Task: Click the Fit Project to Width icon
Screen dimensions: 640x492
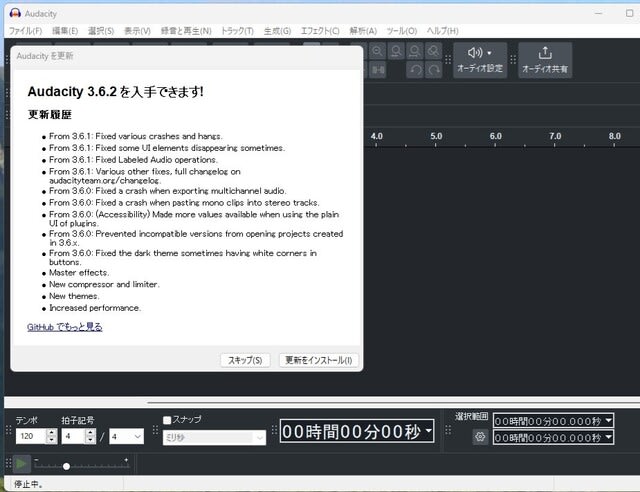Action: [415, 51]
